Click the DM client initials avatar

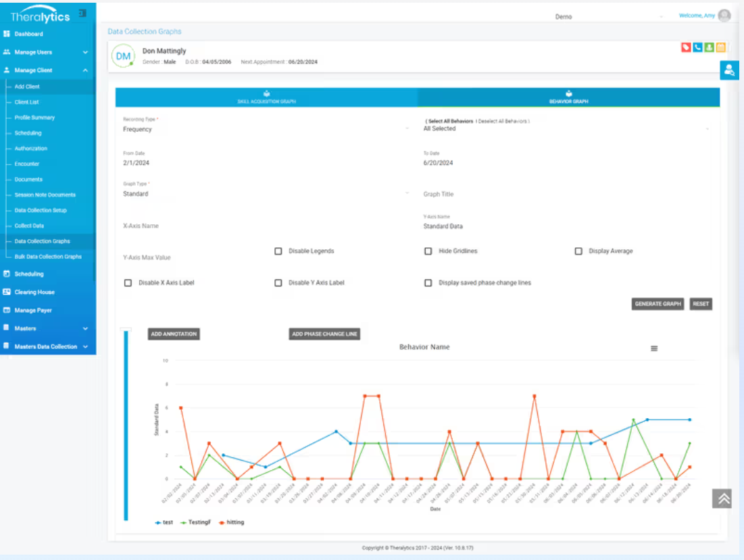point(123,56)
